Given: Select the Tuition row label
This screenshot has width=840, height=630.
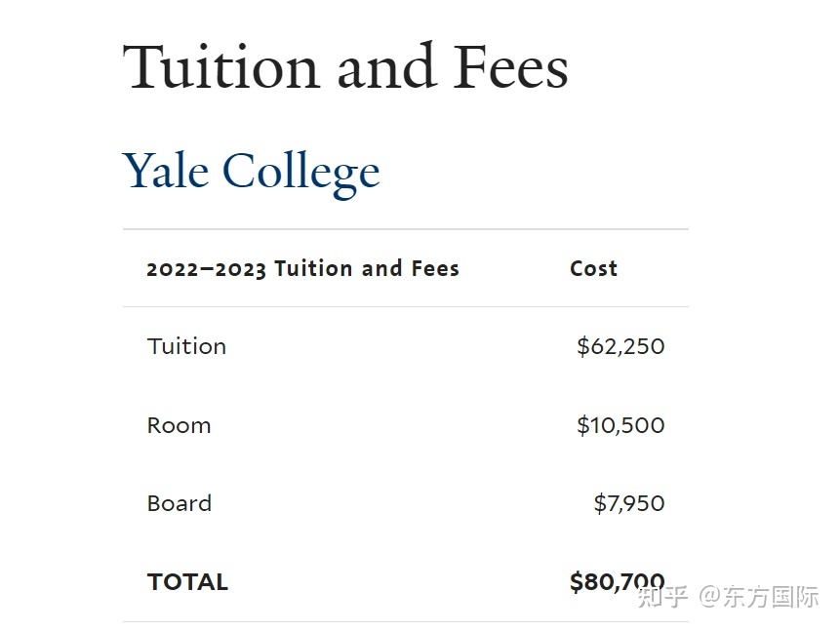Looking at the screenshot, I should [x=186, y=346].
